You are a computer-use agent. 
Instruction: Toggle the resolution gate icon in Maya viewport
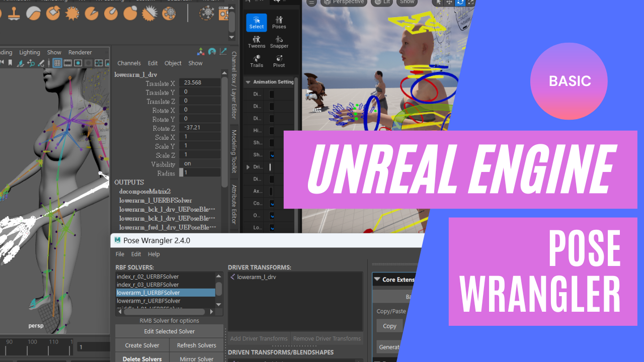point(78,63)
